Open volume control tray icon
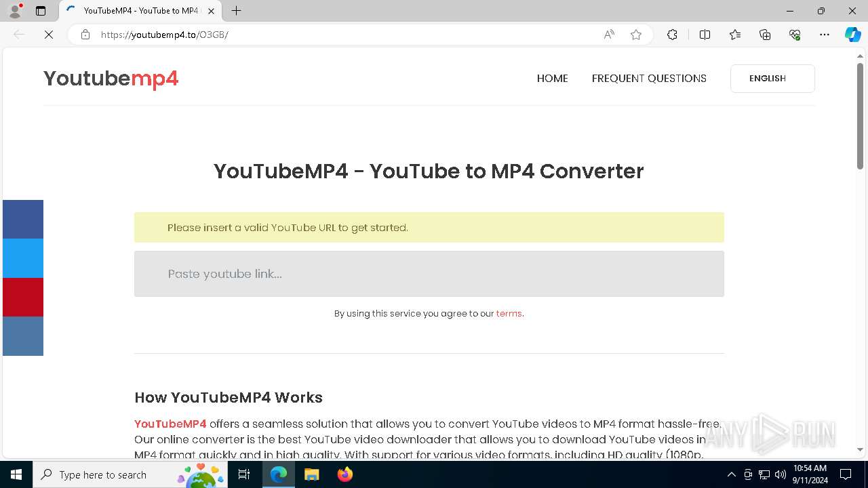This screenshot has height=488, width=868. click(x=781, y=474)
